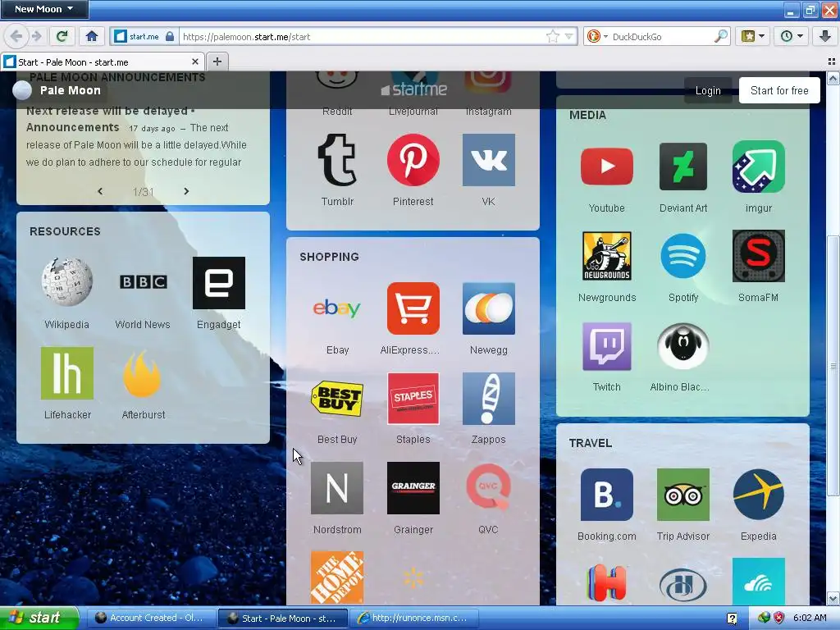Image resolution: width=840 pixels, height=630 pixels.
Task: Close the Start - Pale Moon tab
Action: [195, 62]
